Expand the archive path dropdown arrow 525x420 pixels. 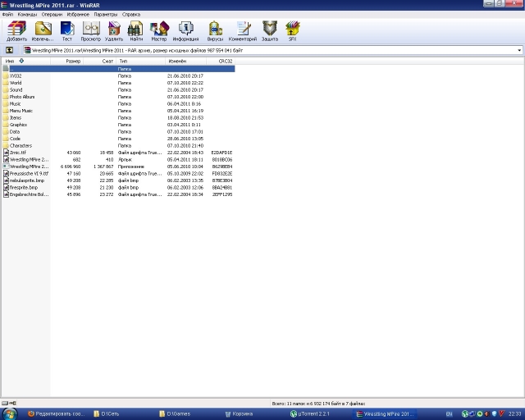[x=519, y=50]
